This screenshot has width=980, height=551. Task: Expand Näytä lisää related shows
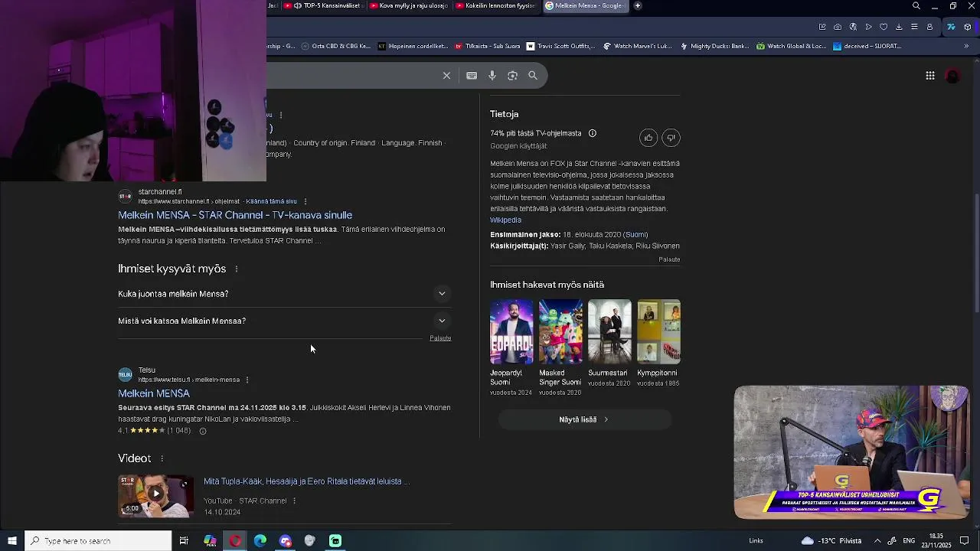pos(585,419)
